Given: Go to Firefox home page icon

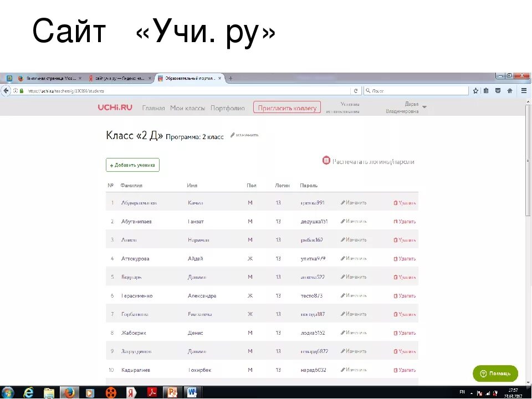Looking at the screenshot, I should [x=510, y=90].
